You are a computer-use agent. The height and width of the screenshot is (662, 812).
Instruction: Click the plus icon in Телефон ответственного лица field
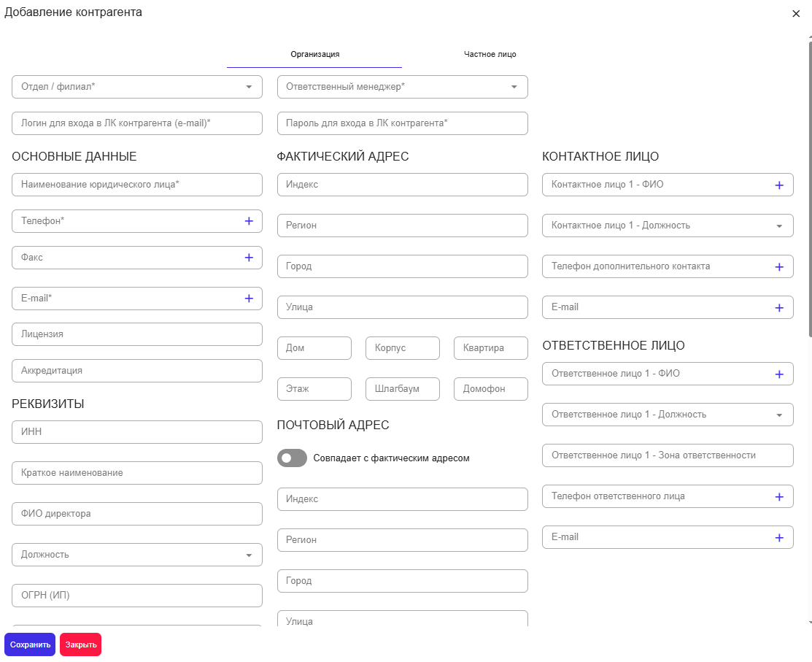tap(779, 497)
